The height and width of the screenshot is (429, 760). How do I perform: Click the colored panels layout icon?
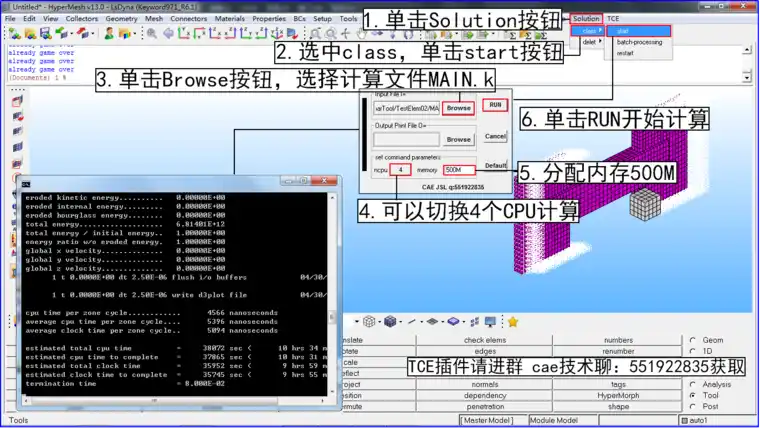tap(124, 33)
